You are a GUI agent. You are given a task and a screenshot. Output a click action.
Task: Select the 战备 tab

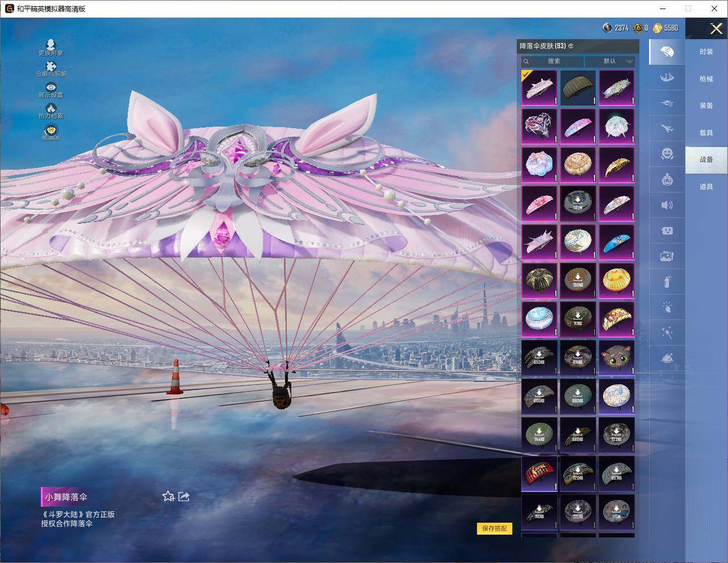[706, 159]
